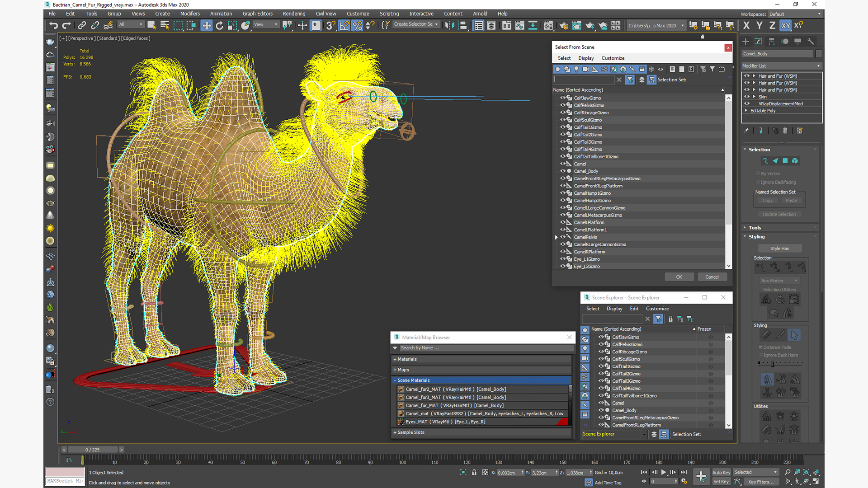Click Cancel in Select From Scene
868x488 pixels.
(x=712, y=277)
